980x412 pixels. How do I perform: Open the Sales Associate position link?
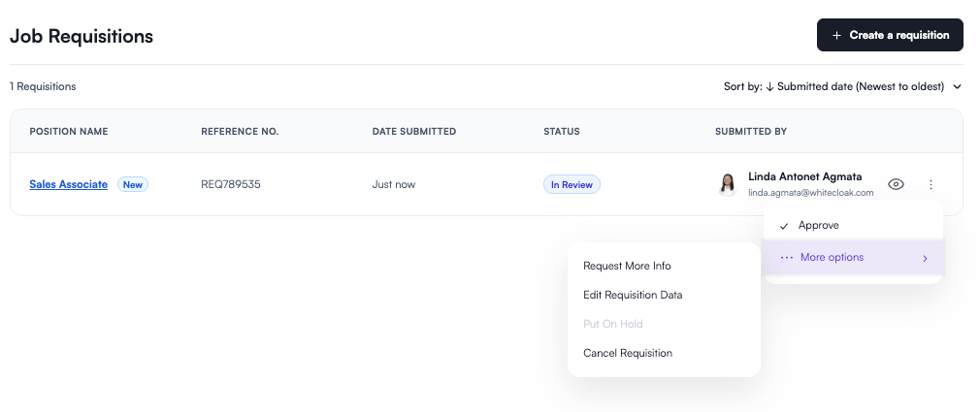(68, 184)
